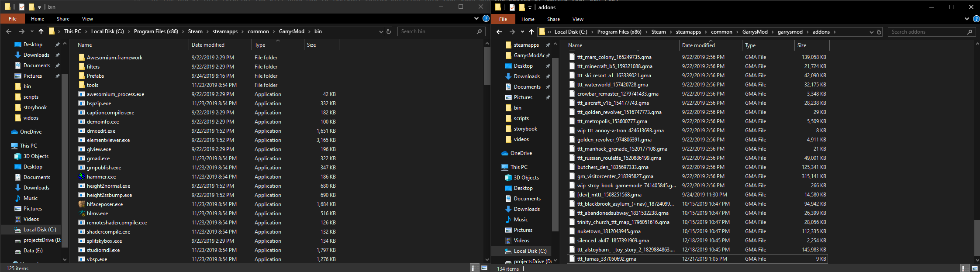The width and height of the screenshot is (980, 272).
Task: Click steamapps breadcrumb in addons address bar
Action: 688,32
